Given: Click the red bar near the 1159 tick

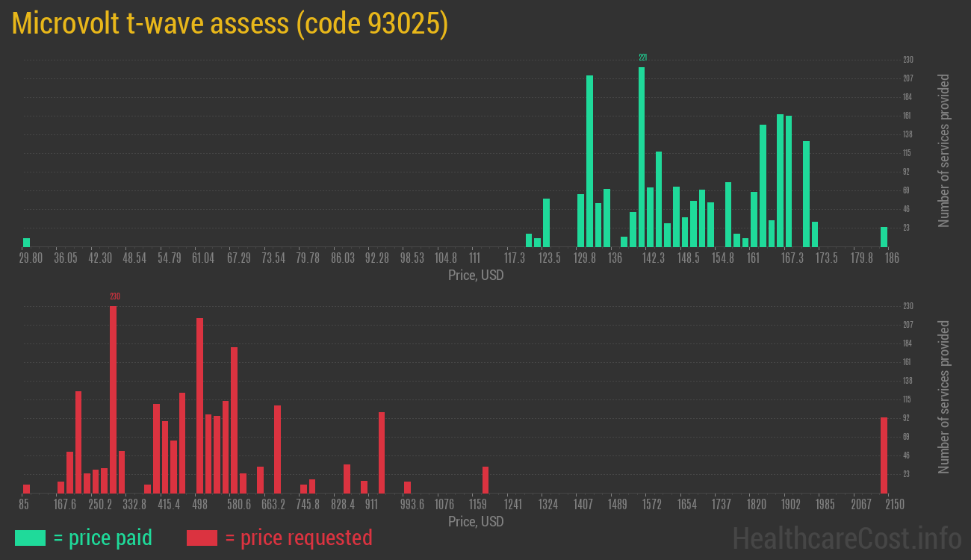Looking at the screenshot, I should pos(485,479).
